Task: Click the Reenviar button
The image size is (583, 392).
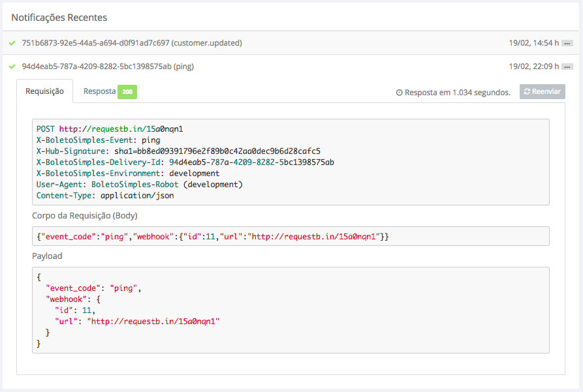Action: click(x=543, y=91)
